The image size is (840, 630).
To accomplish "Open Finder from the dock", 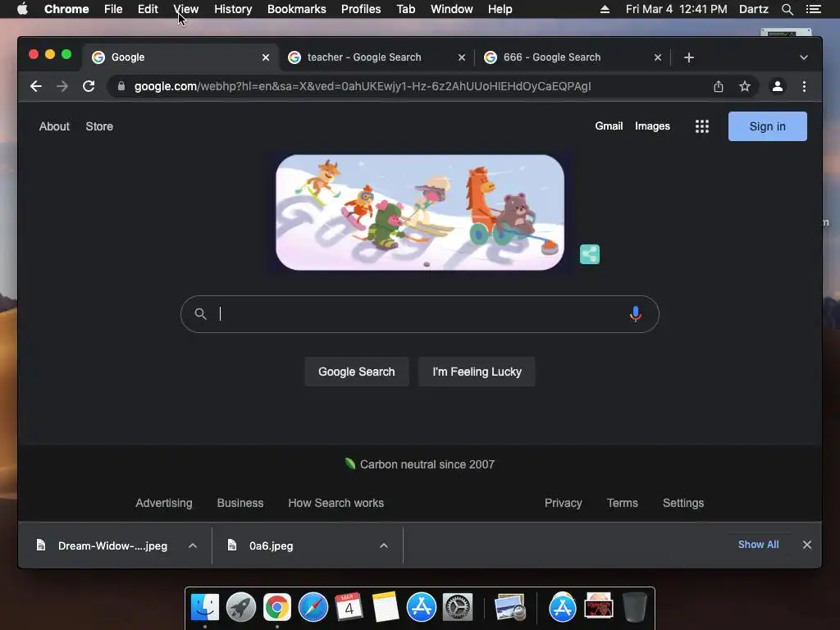I will click(205, 608).
